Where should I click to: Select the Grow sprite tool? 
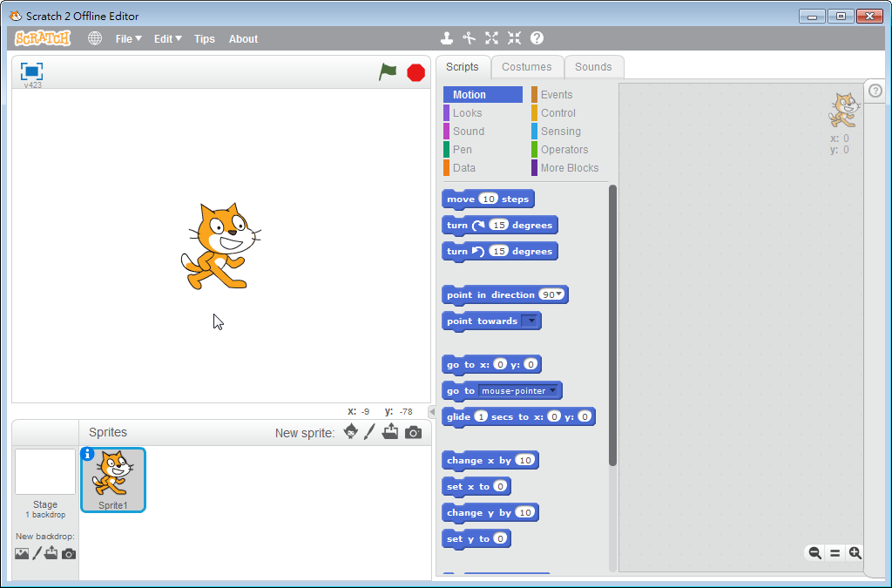492,38
